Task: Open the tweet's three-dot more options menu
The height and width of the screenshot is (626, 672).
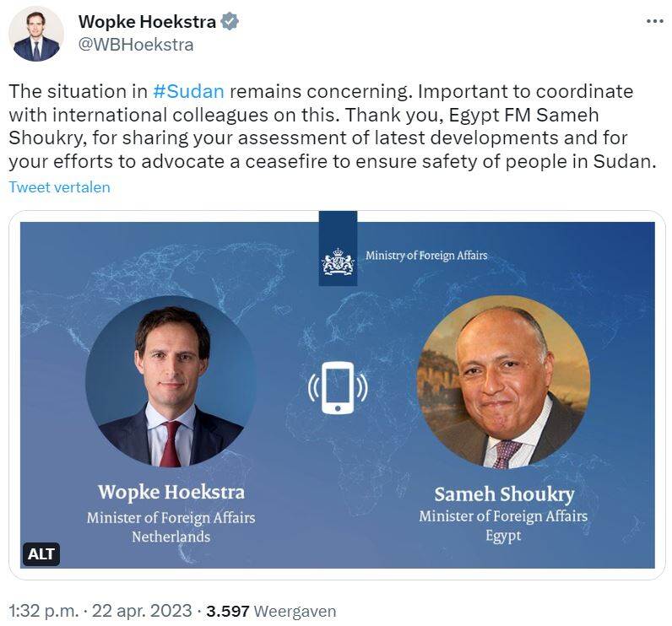Action: (654, 22)
